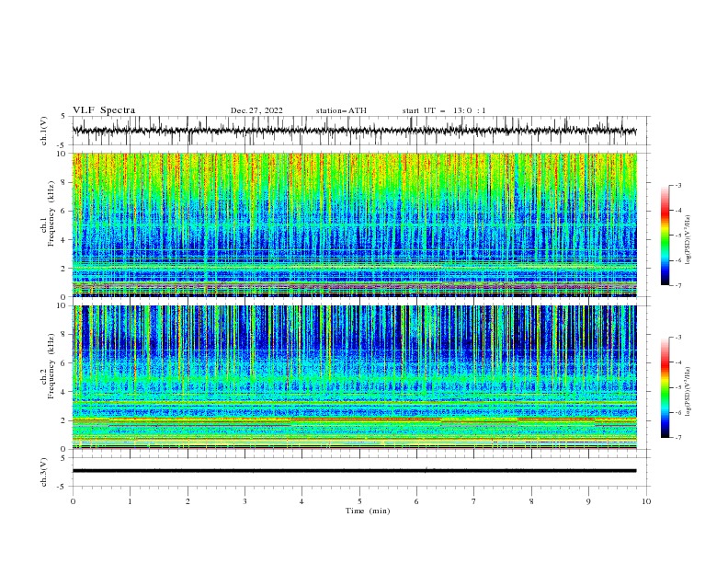Screen dimensions: 728x563
Task: Click tick label "0" on the Time axis
Action: [73, 501]
